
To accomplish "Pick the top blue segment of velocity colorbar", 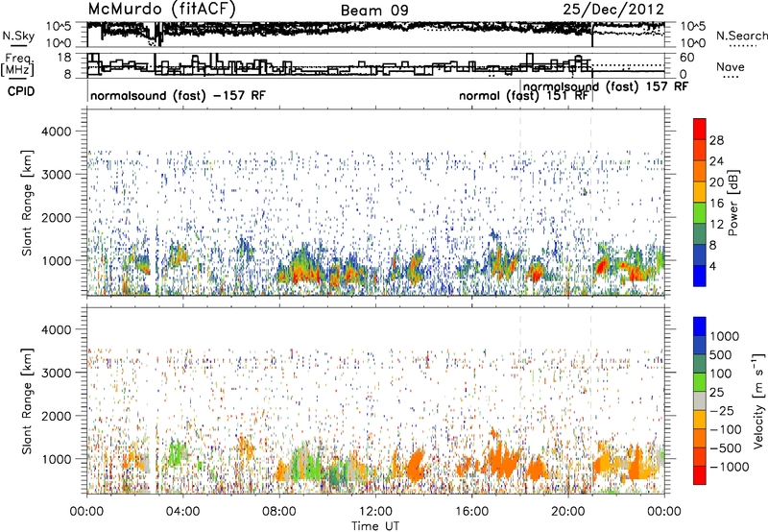I will 700,326.
